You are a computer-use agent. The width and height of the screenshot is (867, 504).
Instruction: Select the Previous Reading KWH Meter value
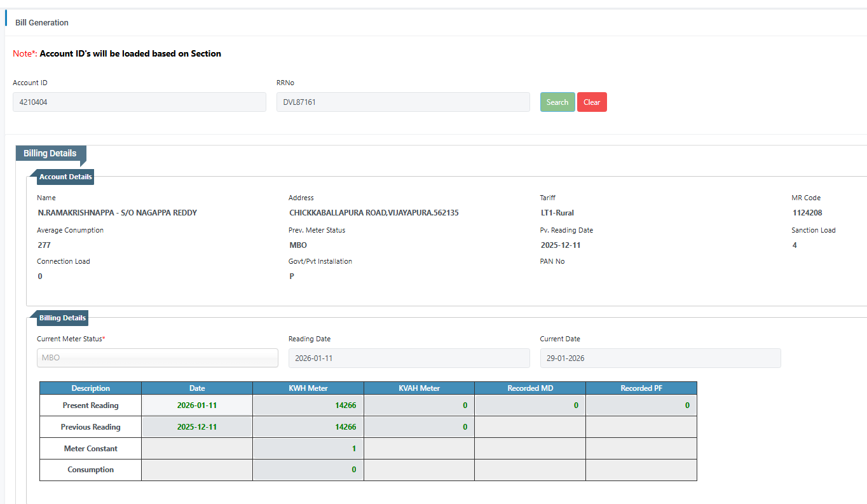pyautogui.click(x=308, y=427)
